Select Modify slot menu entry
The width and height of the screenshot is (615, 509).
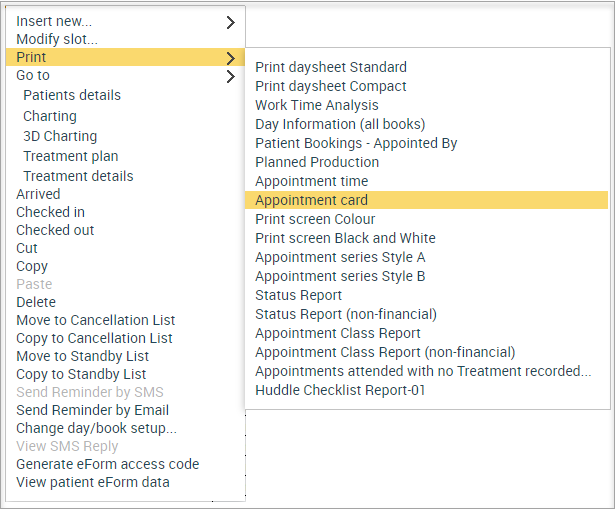pos(57,39)
